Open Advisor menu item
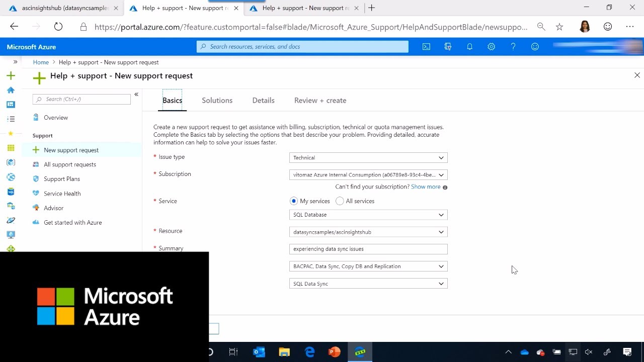 tap(53, 208)
